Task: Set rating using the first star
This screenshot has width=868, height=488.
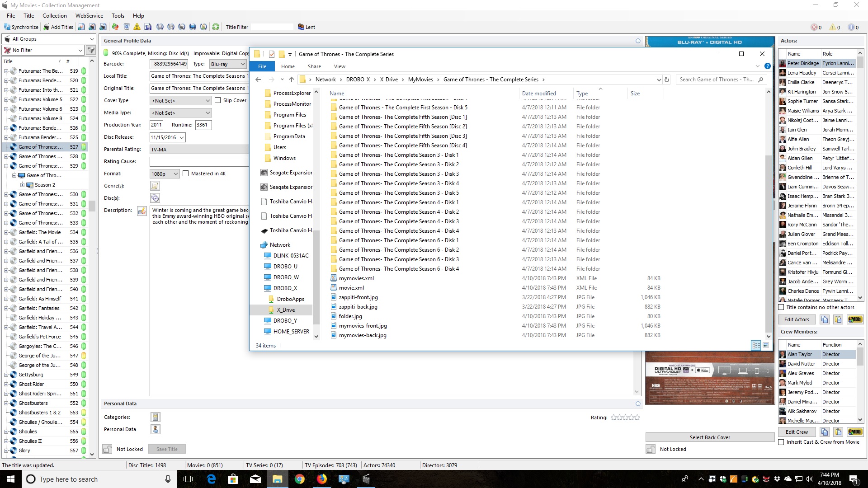Action: [613, 418]
